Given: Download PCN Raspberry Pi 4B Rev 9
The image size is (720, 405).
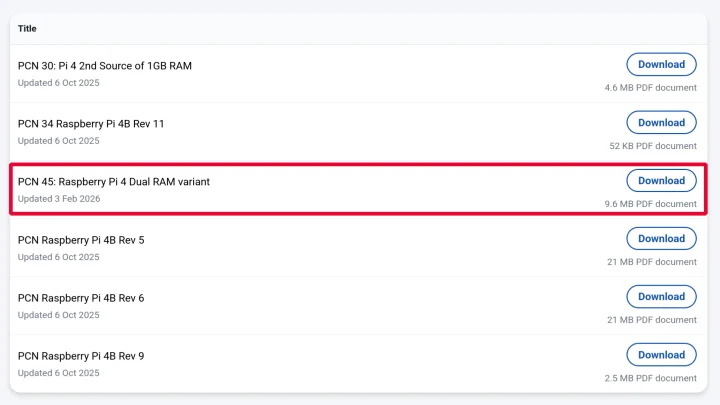Looking at the screenshot, I should [661, 355].
